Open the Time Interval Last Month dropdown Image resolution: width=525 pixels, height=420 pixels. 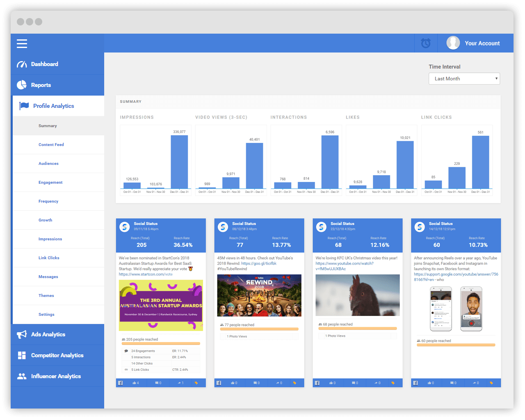(464, 79)
